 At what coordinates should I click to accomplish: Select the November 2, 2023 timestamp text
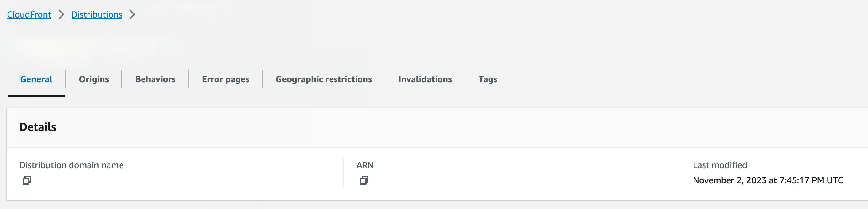click(x=768, y=180)
